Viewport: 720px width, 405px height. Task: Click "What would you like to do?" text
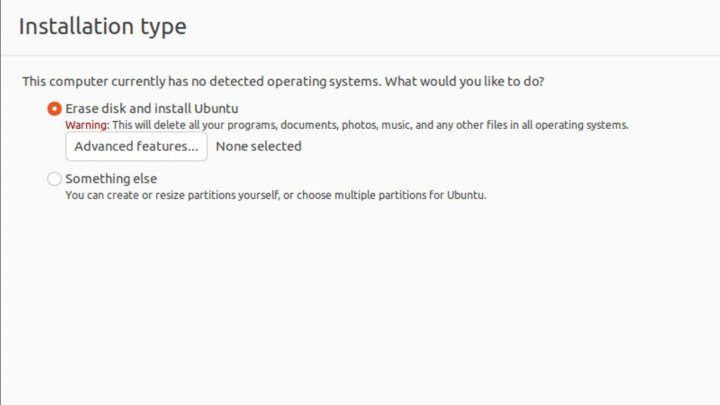[x=482, y=80]
